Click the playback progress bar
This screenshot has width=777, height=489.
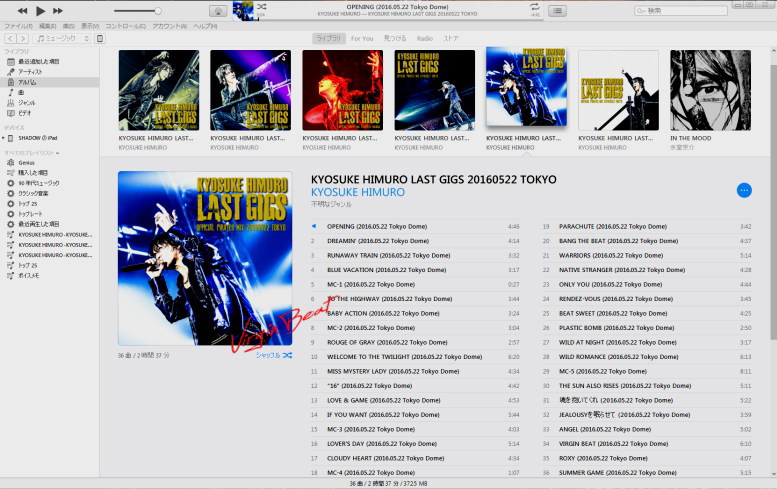click(x=399, y=20)
